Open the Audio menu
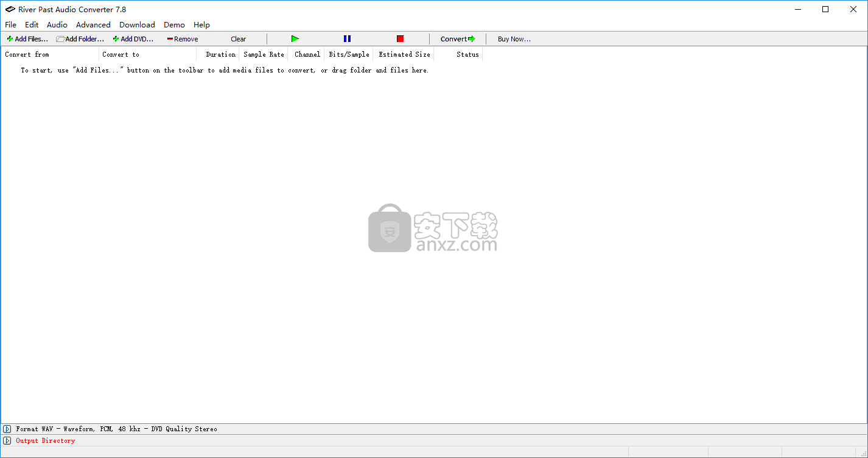 point(57,25)
